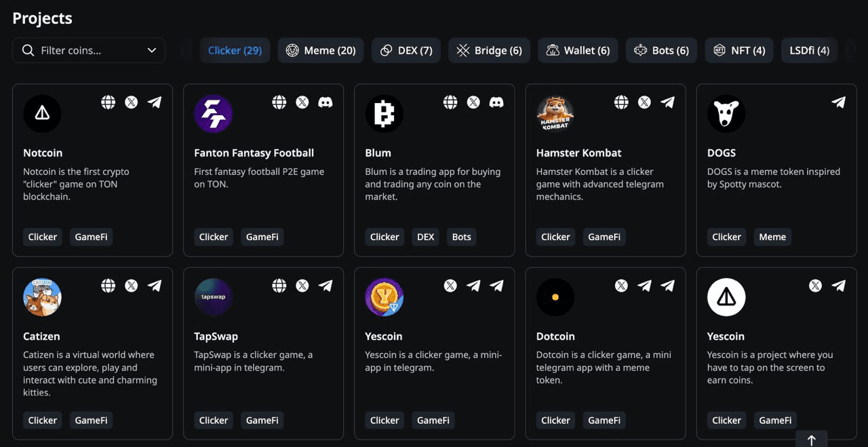Viewport: 868px width, 447px height.
Task: Click the GameFi tag on the Notcoin card
Action: [91, 236]
